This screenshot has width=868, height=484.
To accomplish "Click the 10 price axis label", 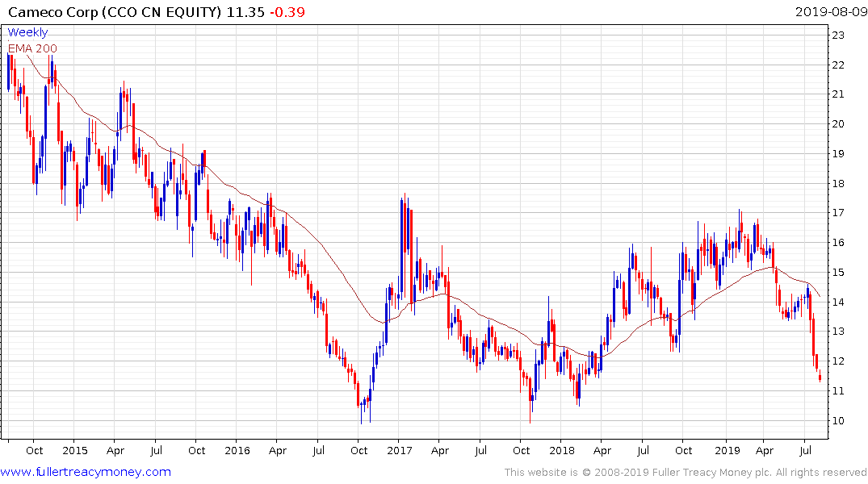I will click(838, 421).
